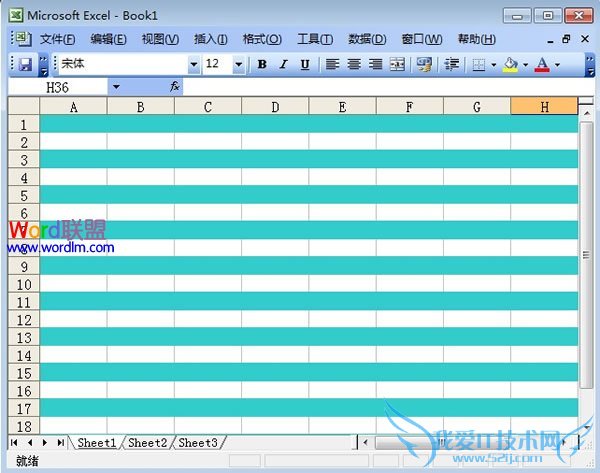
Task: Switch to the Sheet2 tab
Action: [x=147, y=442]
